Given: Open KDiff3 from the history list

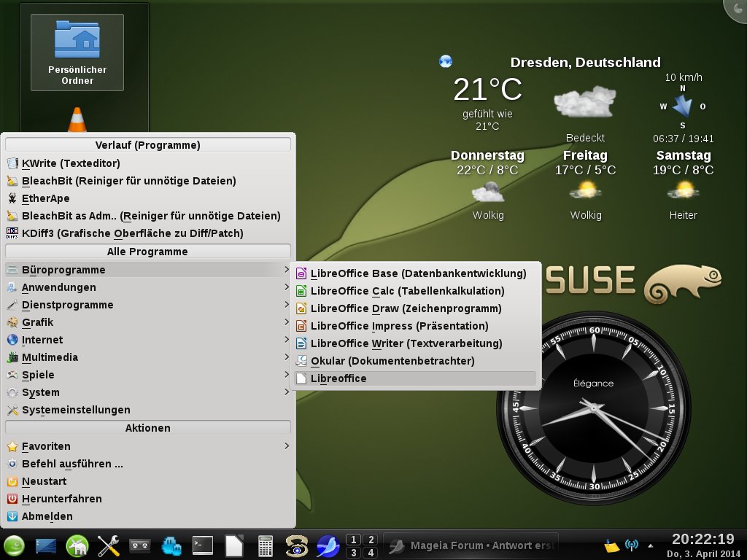Looking at the screenshot, I should (147, 233).
